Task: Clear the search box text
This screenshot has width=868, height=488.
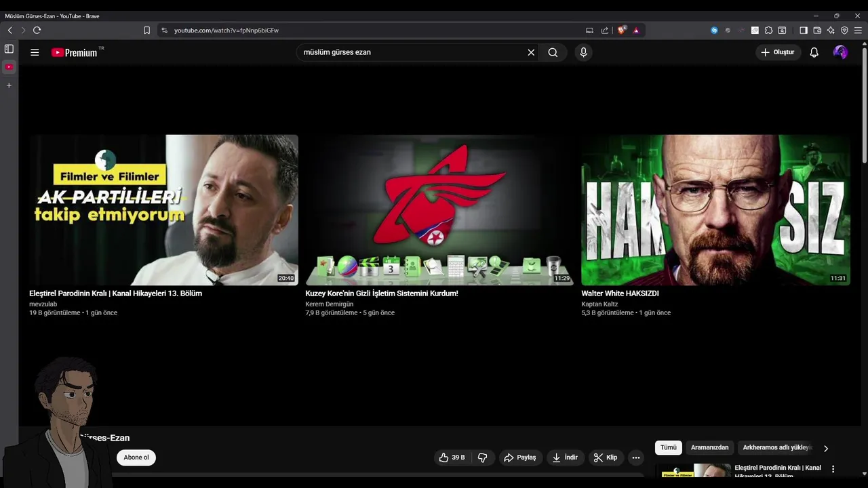Action: click(531, 52)
